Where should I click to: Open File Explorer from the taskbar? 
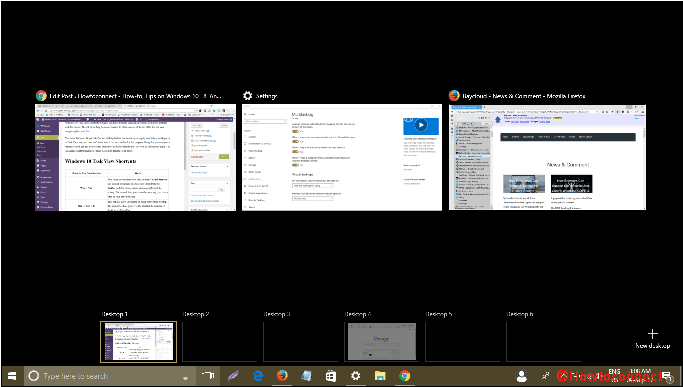point(380,376)
